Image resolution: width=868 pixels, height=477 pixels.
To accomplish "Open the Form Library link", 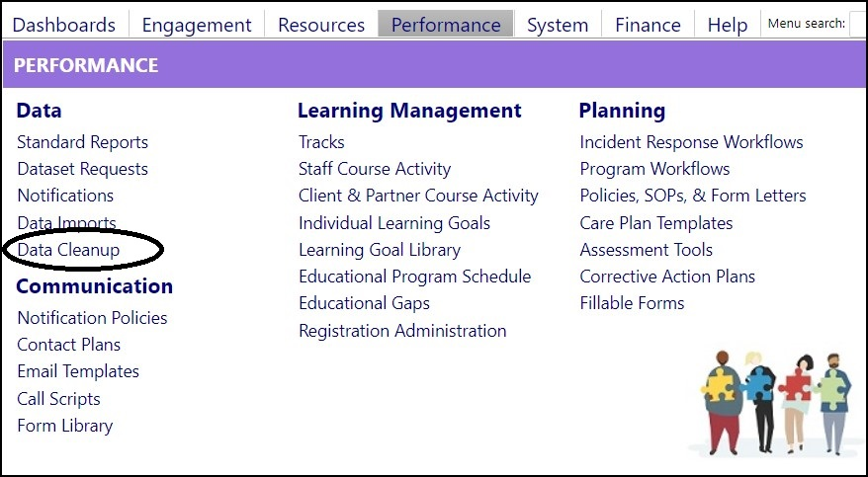I will click(x=65, y=426).
